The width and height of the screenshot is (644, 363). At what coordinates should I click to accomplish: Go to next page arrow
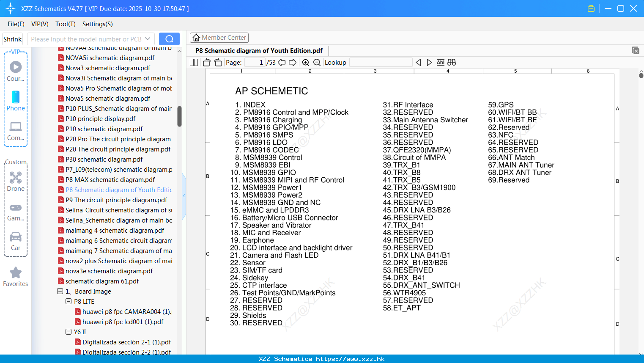click(x=293, y=63)
